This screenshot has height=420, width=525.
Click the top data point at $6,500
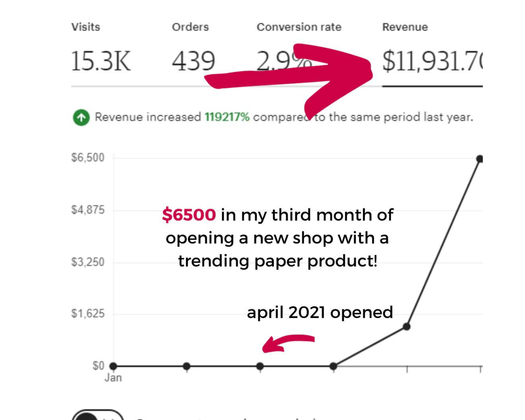point(480,159)
